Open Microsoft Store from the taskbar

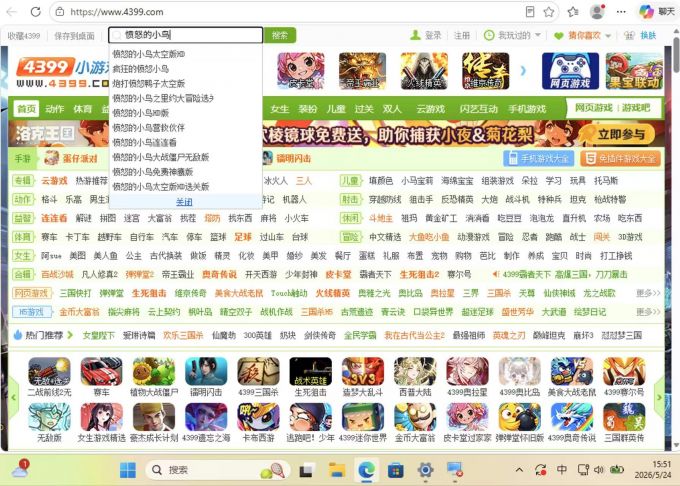[x=396, y=470]
